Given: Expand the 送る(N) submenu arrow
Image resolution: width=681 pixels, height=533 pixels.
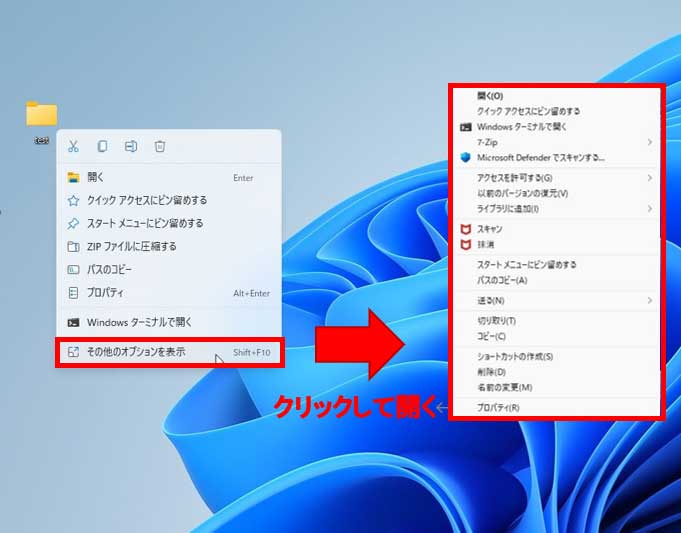Looking at the screenshot, I should point(649,300).
